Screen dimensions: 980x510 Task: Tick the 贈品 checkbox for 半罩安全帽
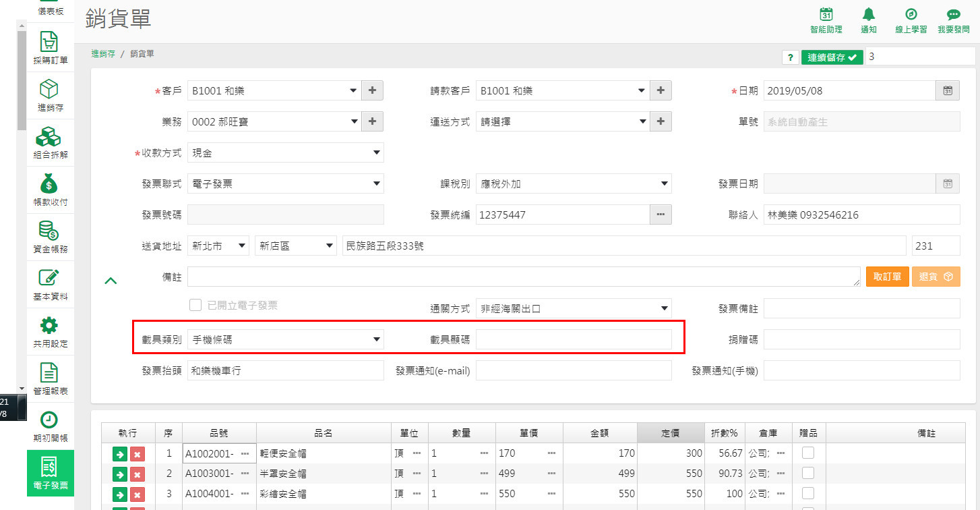coord(807,473)
